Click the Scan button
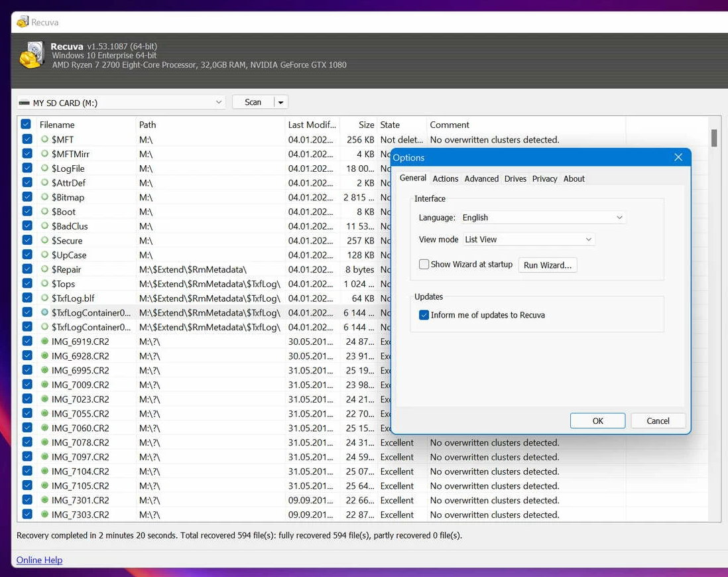 click(253, 102)
